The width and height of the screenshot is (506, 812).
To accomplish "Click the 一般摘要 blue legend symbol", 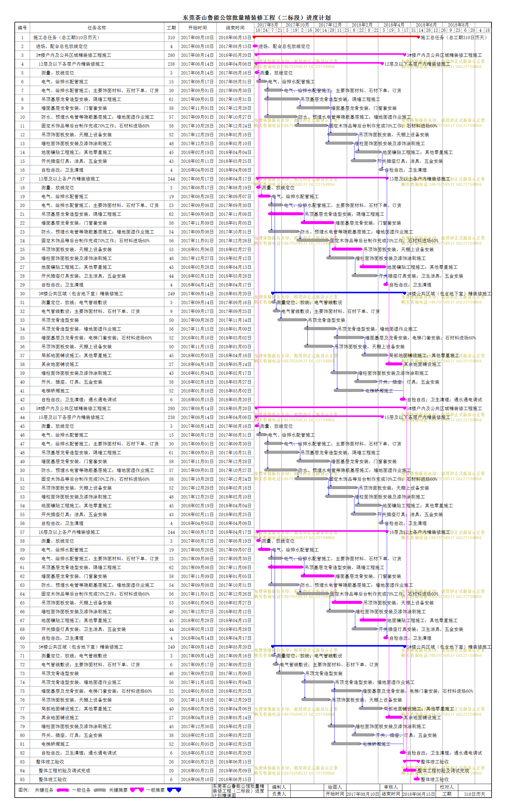I will coord(174,790).
